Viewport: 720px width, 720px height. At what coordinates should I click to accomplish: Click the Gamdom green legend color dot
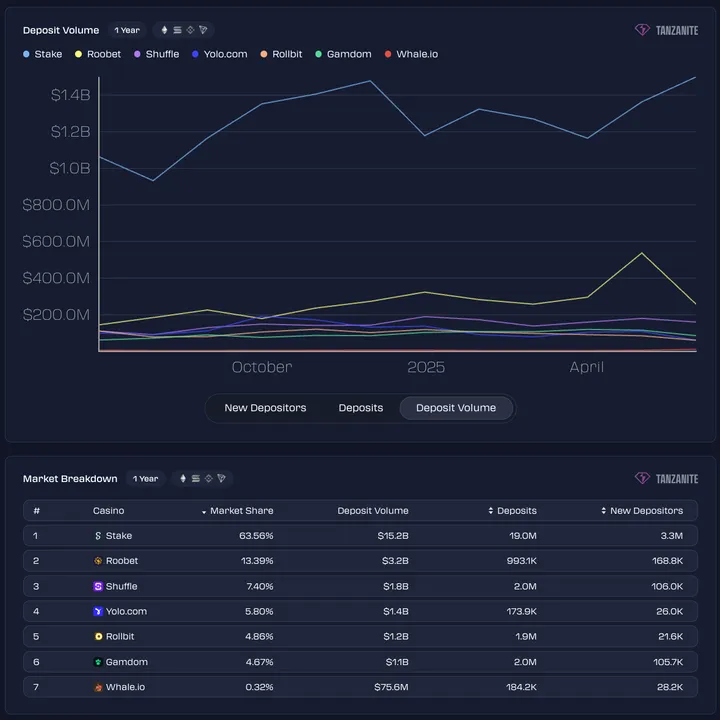click(x=319, y=54)
